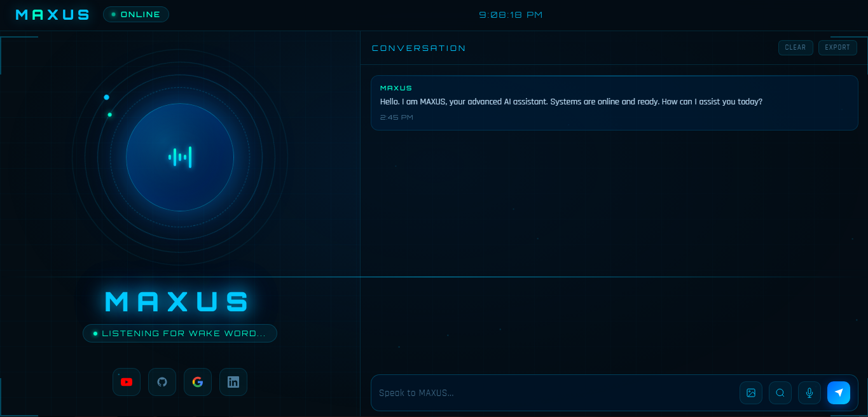
Task: Open the GitHub shortcut icon
Action: (x=162, y=382)
